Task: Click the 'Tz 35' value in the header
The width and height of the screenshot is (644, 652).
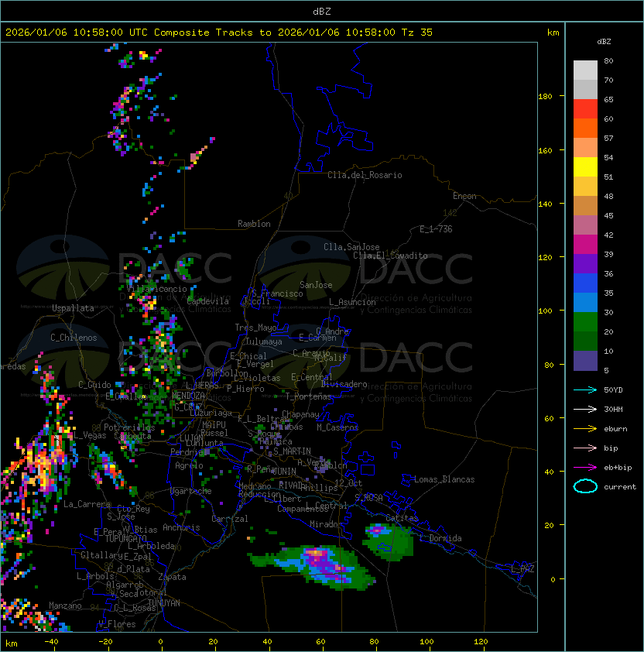Action: click(x=417, y=33)
